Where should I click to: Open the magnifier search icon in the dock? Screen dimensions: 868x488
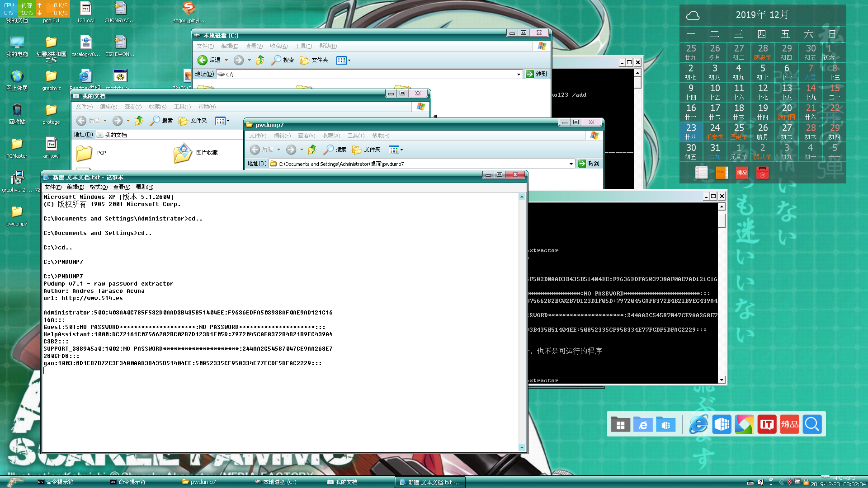812,425
